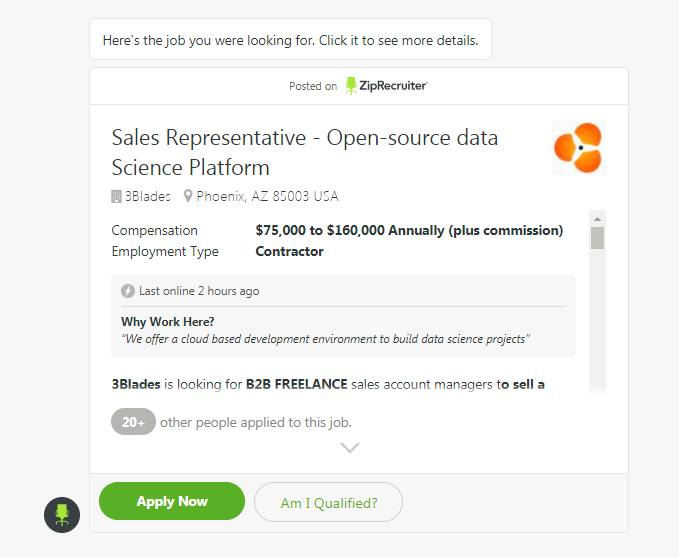Click the building icon beside 3Blades
Image resolution: width=679 pixels, height=557 pixels.
coord(116,196)
